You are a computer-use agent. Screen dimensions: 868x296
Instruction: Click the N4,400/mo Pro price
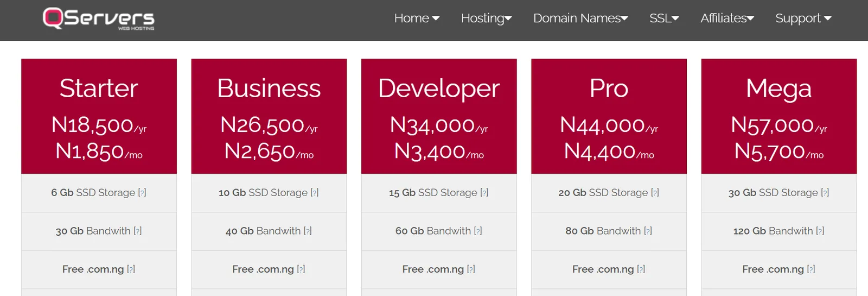tap(609, 152)
